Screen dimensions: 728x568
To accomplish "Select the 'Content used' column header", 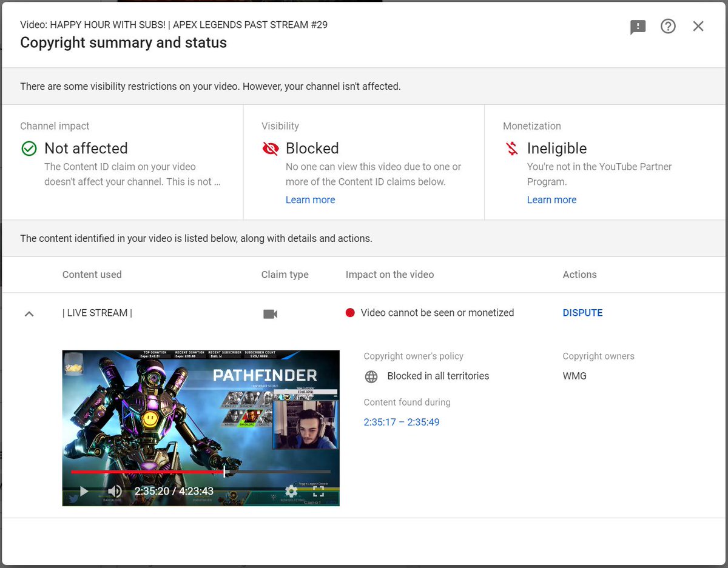I will click(92, 275).
